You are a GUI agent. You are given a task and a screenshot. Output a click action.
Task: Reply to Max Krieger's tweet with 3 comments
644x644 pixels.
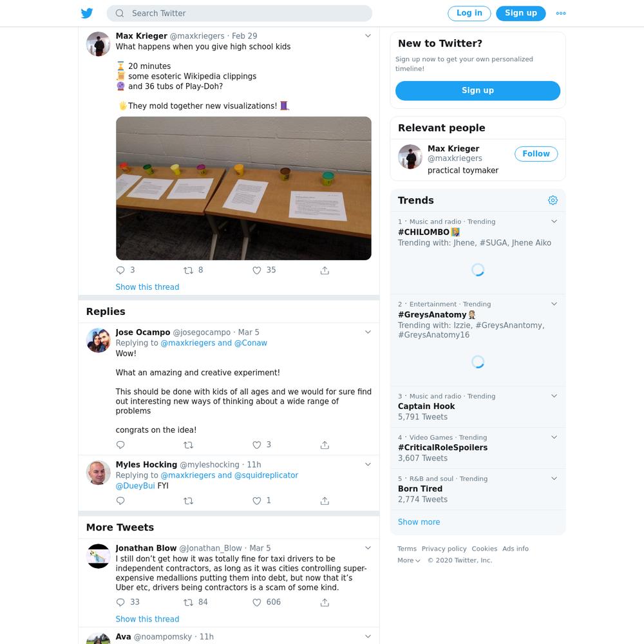point(120,270)
